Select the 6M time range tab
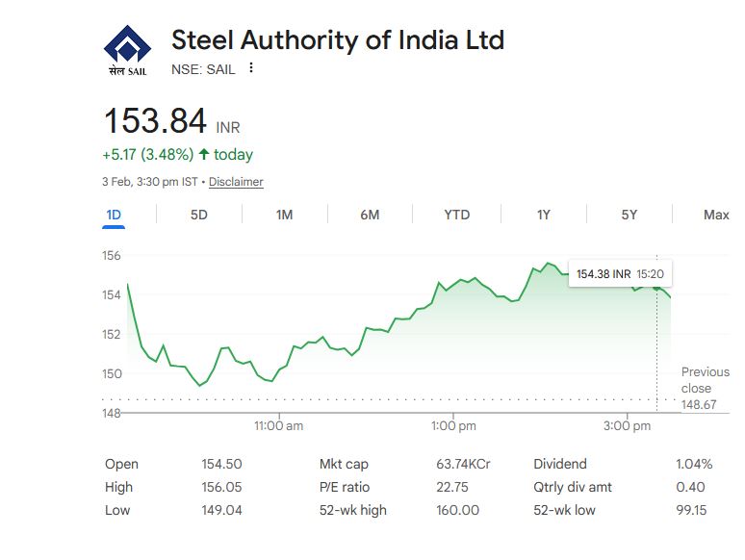The image size is (745, 560). pyautogui.click(x=370, y=215)
